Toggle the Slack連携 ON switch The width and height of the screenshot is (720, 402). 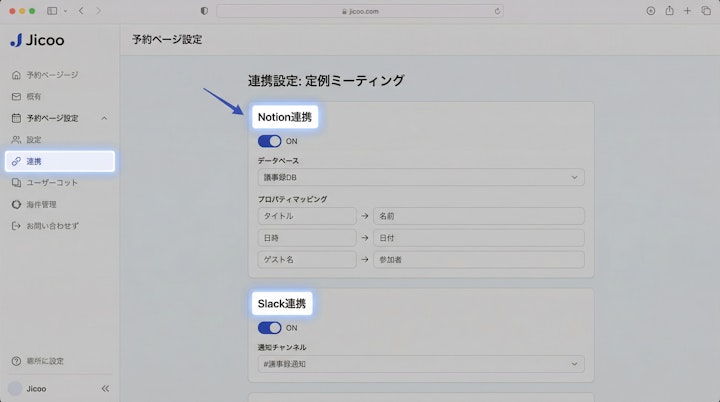pos(270,328)
